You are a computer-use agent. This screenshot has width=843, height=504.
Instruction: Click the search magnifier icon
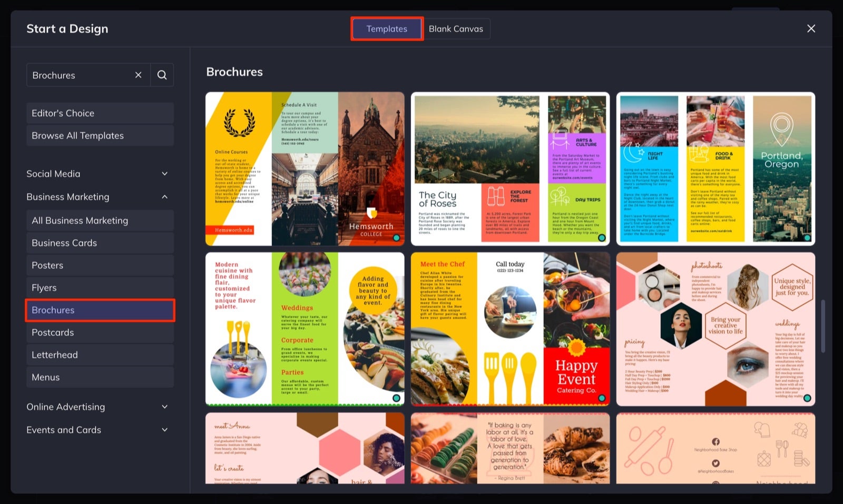pos(162,75)
